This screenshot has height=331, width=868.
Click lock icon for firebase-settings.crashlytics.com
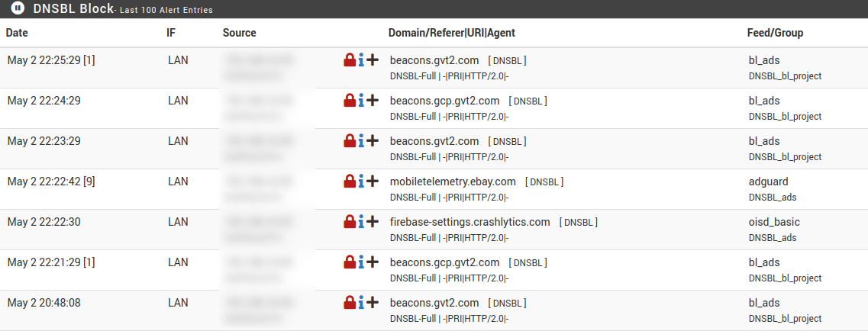(350, 222)
